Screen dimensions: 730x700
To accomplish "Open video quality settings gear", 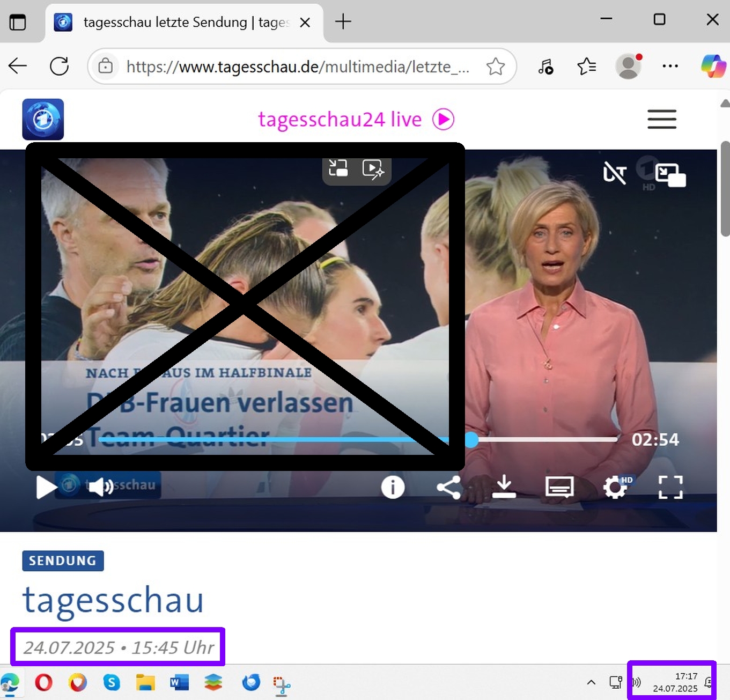I will 615,488.
